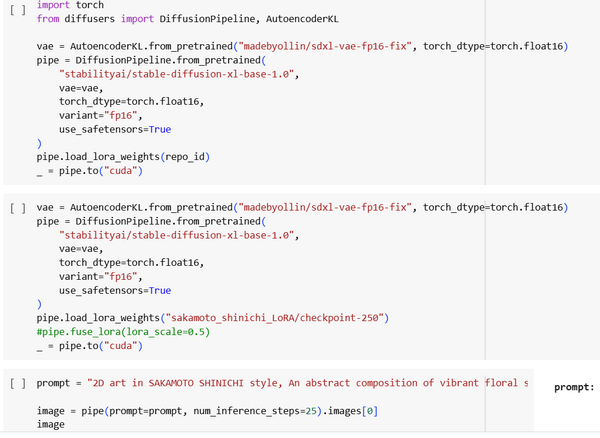The height and width of the screenshot is (438, 600).
Task: Click the "2D art in SAKAMOTO SHINICHI style" prompt string
Action: [200, 383]
